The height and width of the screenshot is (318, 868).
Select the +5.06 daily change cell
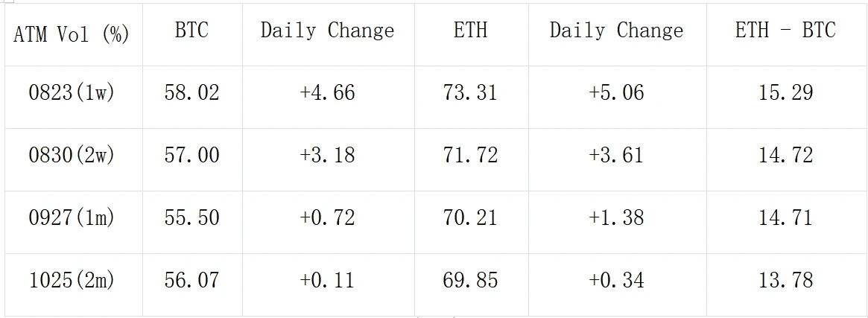[616, 93]
